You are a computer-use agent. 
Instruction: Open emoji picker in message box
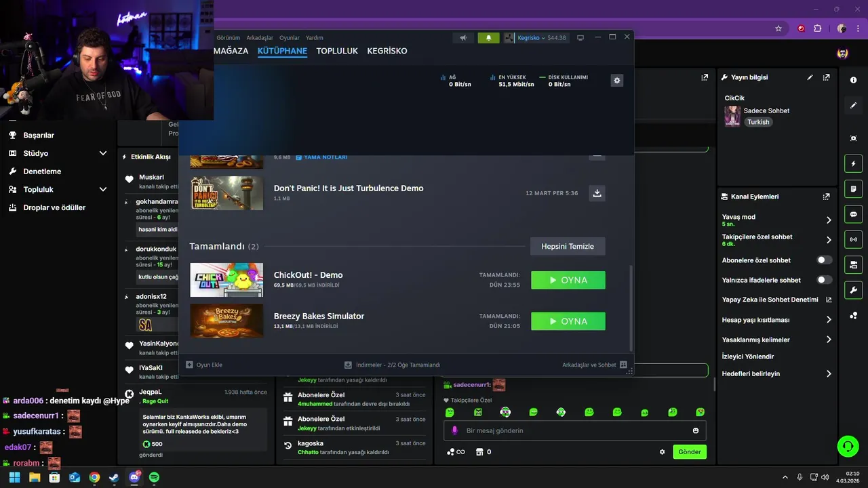696,430
